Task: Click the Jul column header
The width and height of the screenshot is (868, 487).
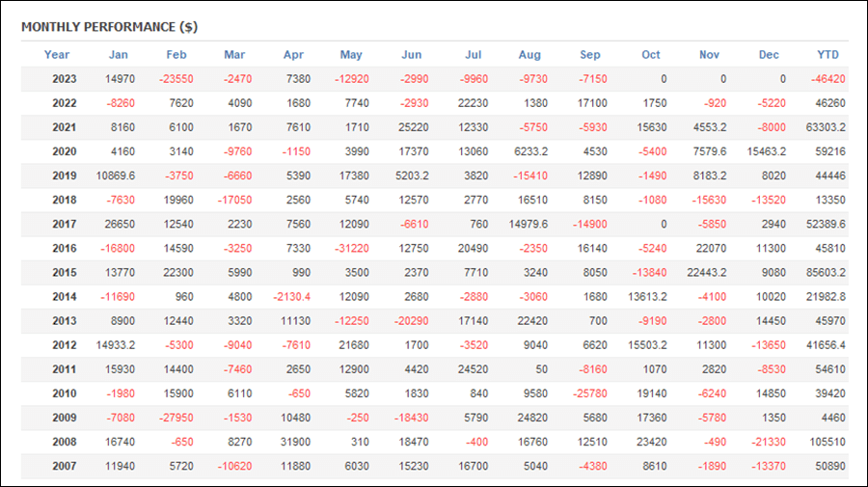Action: pyautogui.click(x=473, y=54)
